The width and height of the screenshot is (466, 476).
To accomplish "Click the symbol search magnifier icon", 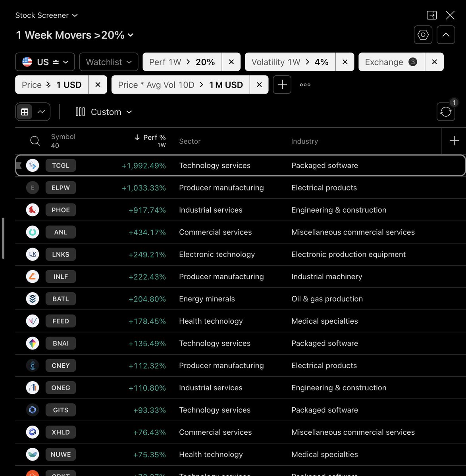I will click(35, 141).
